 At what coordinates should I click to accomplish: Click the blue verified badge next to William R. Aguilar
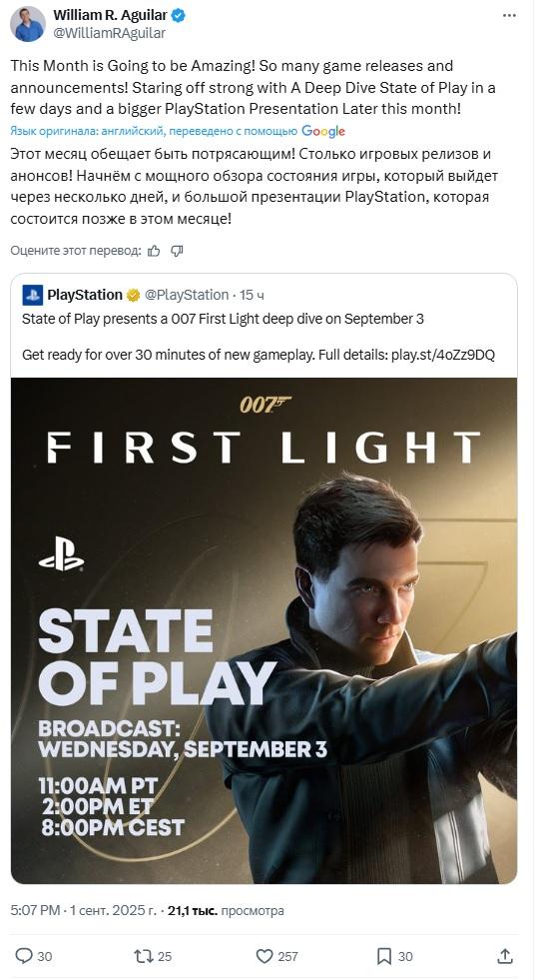pyautogui.click(x=178, y=16)
